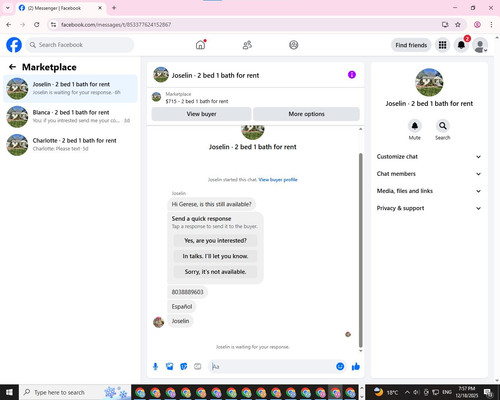500x400 pixels.
Task: Open the View buyer profile link
Action: (x=278, y=180)
